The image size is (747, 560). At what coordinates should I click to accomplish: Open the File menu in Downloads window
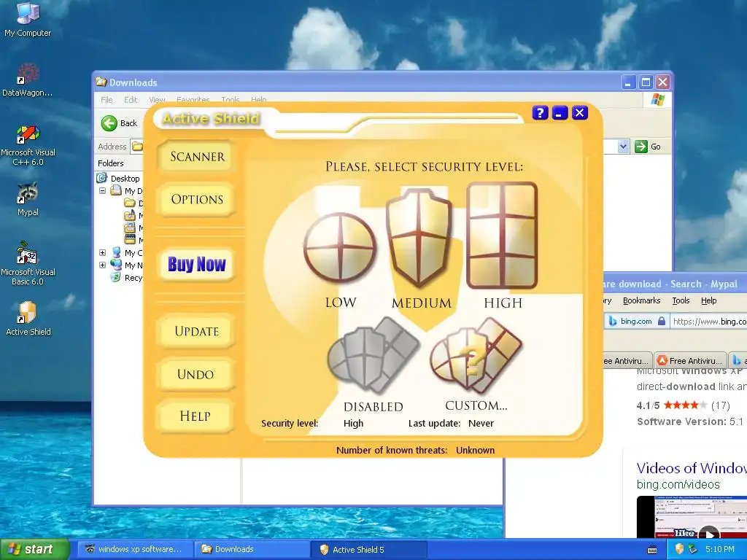tap(107, 99)
